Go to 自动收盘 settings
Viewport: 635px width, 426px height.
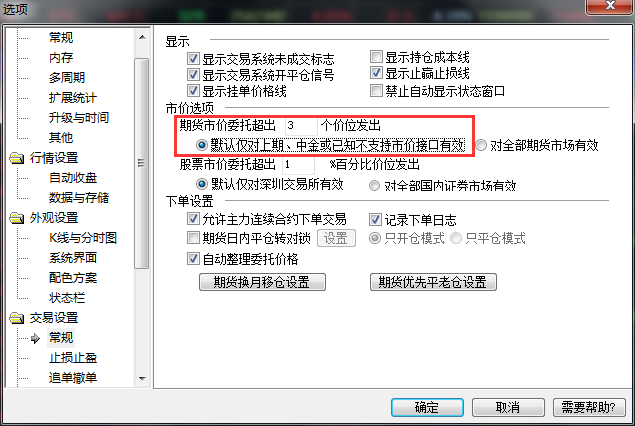click(x=73, y=178)
